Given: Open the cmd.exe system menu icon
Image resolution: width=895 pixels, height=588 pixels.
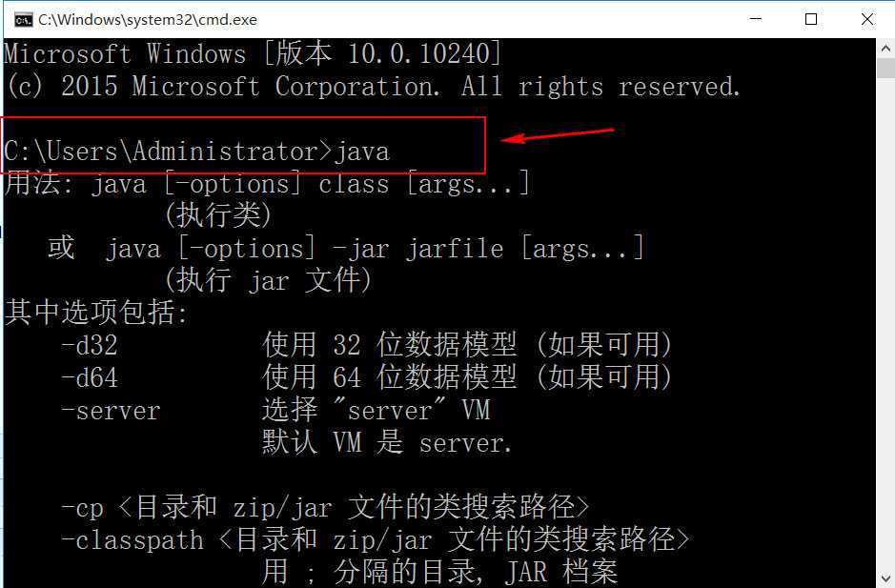Looking at the screenshot, I should click(x=24, y=20).
